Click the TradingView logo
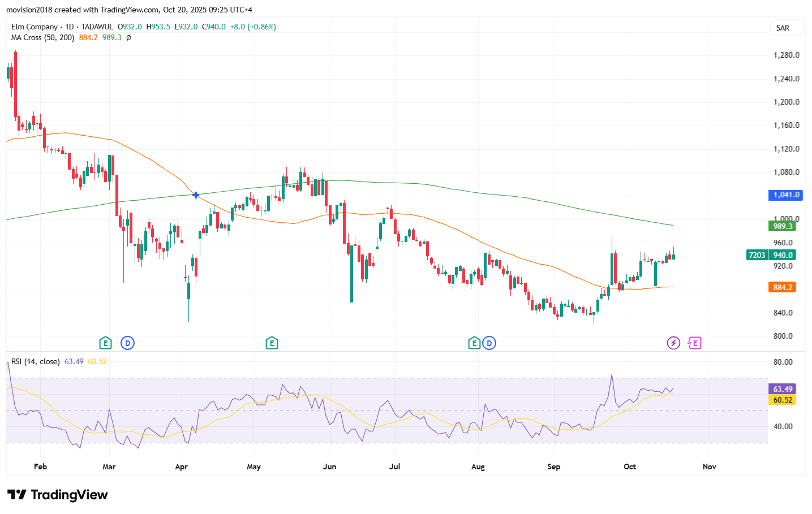This screenshot has height=514, width=812. [x=58, y=495]
